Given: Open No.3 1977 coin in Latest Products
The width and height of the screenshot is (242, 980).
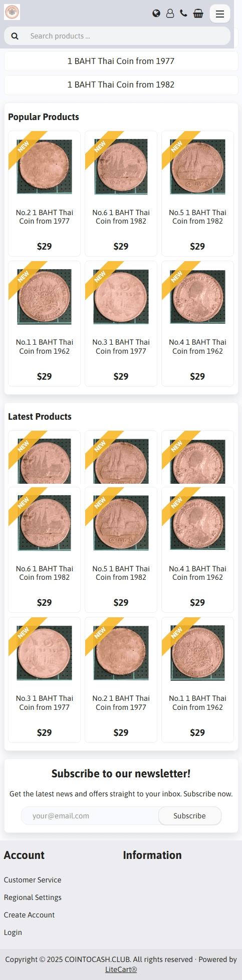Looking at the screenshot, I should [44, 680].
